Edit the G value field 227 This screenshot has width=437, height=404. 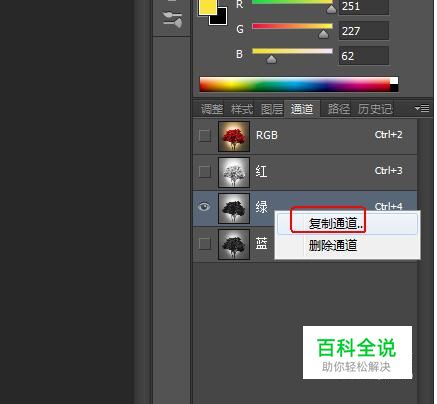coord(364,31)
